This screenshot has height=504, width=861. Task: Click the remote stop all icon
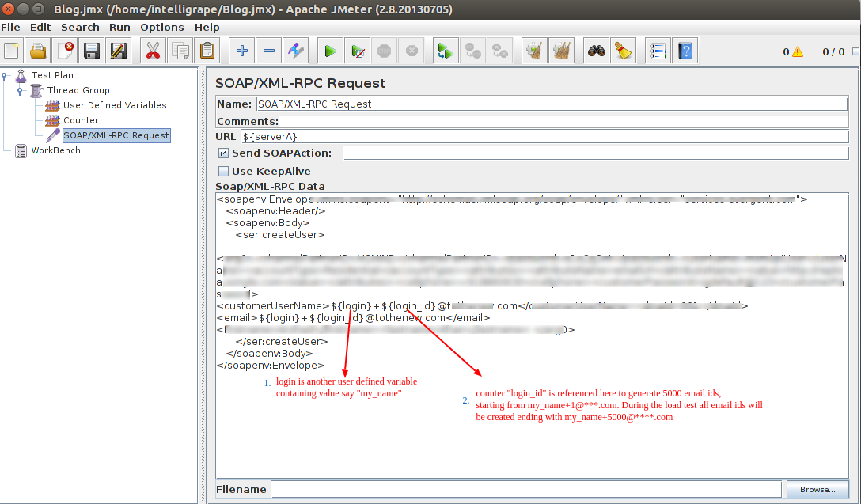point(472,51)
